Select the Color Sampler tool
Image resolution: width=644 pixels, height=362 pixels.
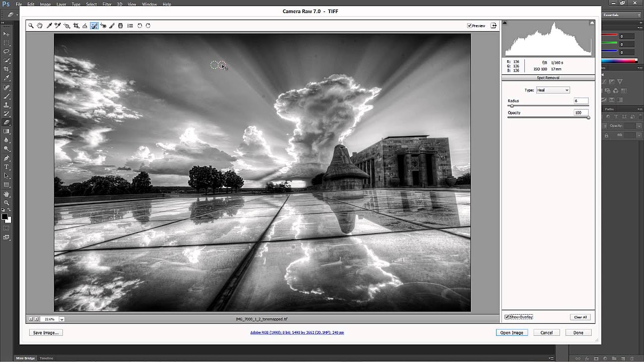[x=58, y=26]
